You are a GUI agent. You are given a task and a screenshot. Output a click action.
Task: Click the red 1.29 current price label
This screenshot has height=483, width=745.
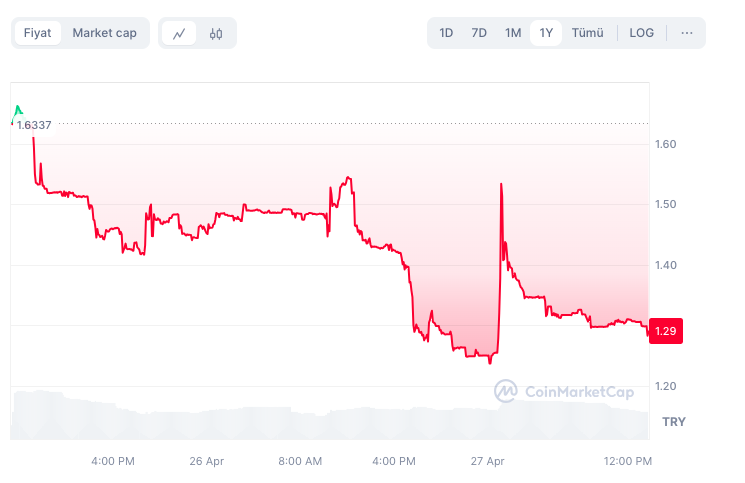pyautogui.click(x=666, y=330)
